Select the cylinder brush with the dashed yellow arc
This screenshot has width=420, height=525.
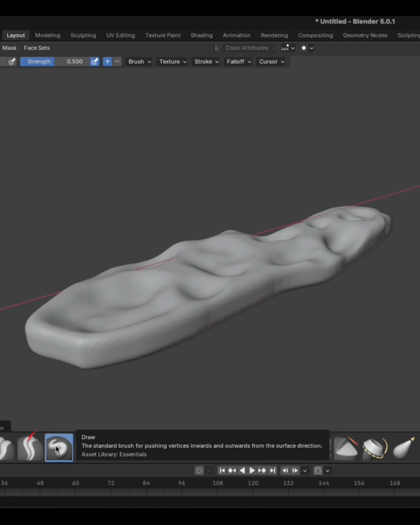click(374, 448)
